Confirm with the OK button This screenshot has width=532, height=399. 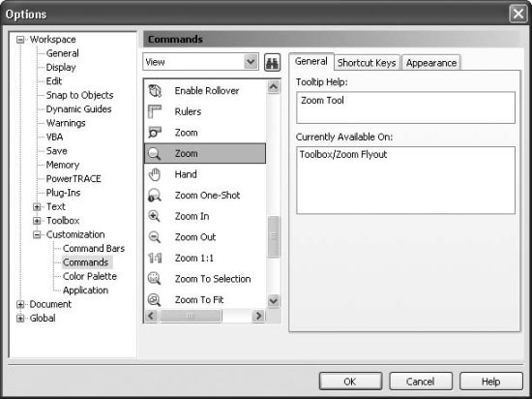350,382
